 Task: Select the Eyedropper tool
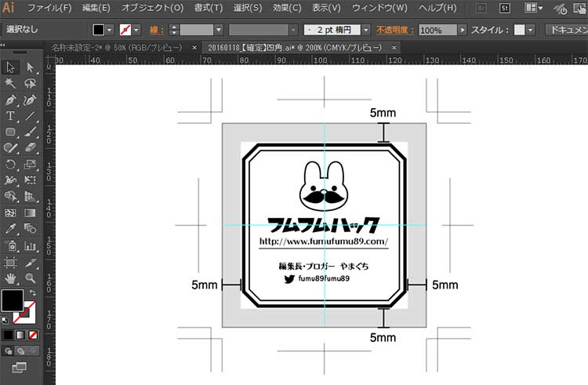pyautogui.click(x=11, y=229)
